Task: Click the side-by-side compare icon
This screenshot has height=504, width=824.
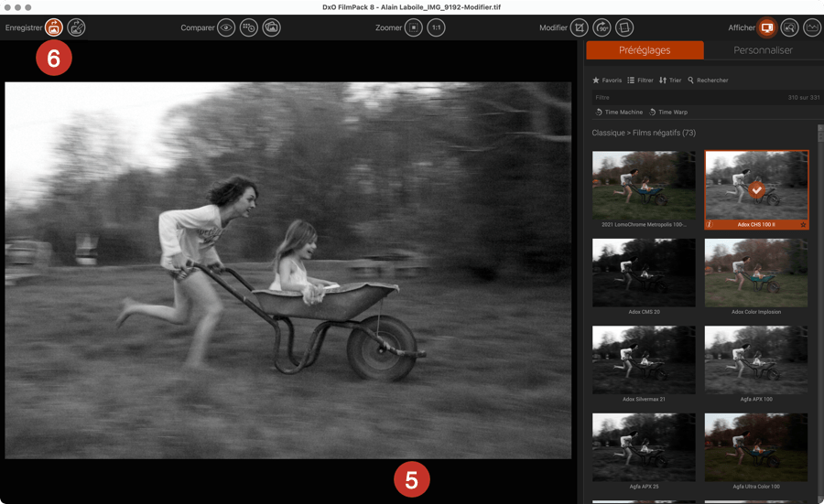Action: [x=248, y=27]
